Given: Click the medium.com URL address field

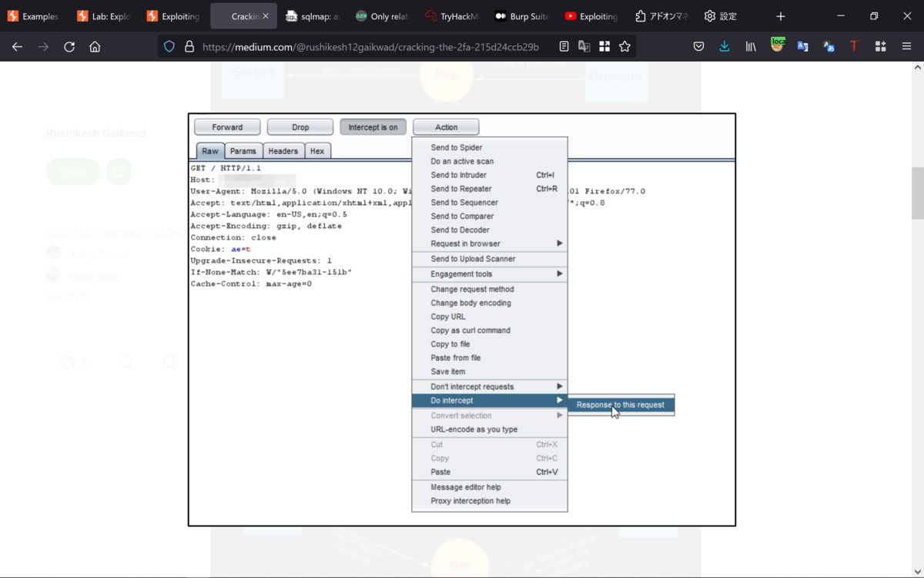Looking at the screenshot, I should click(x=370, y=47).
